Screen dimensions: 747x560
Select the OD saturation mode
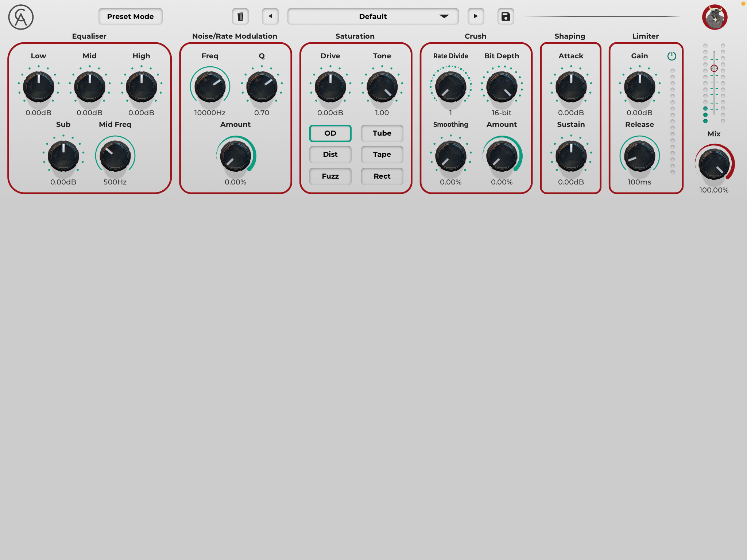pyautogui.click(x=330, y=133)
